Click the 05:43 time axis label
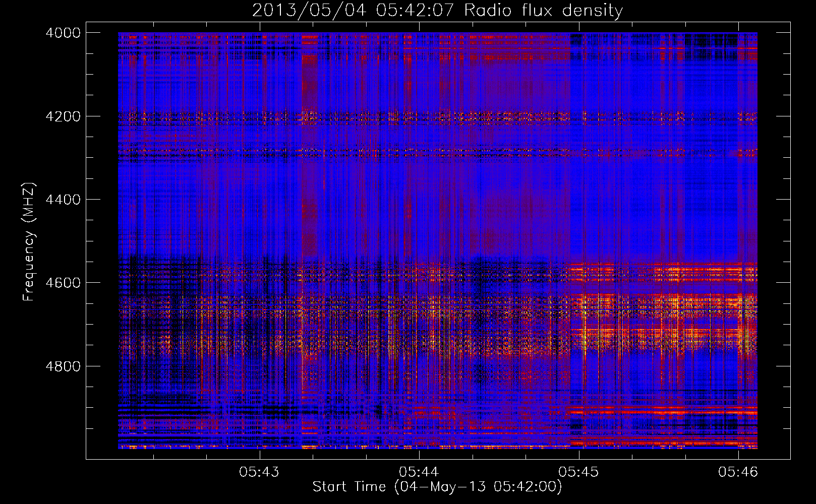The image size is (816, 504). point(259,472)
